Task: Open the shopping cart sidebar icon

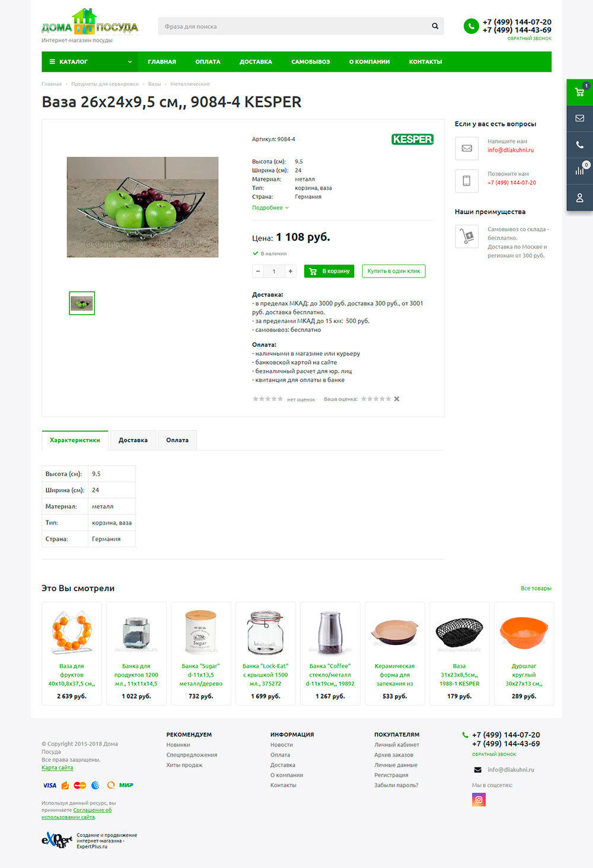Action: point(580,92)
